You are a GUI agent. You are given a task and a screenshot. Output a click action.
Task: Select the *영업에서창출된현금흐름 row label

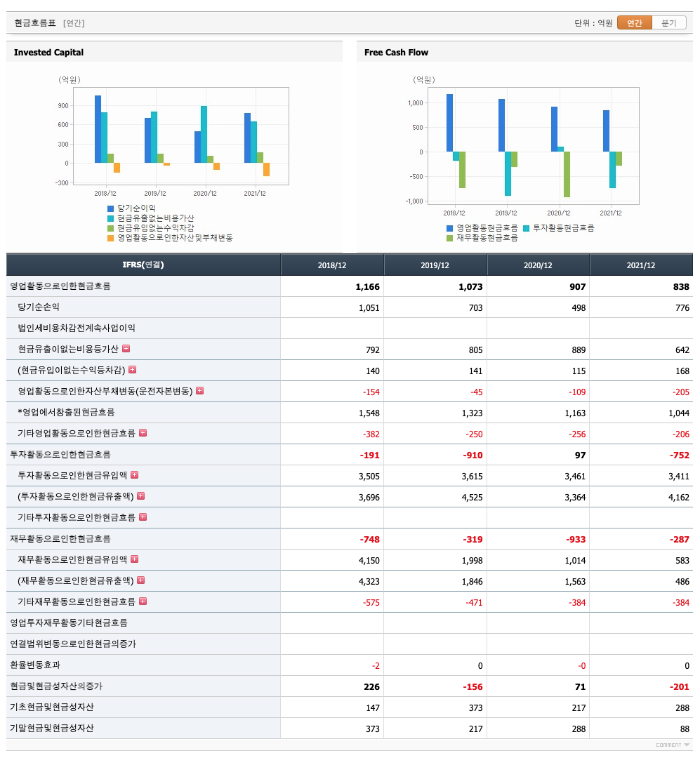click(x=66, y=412)
